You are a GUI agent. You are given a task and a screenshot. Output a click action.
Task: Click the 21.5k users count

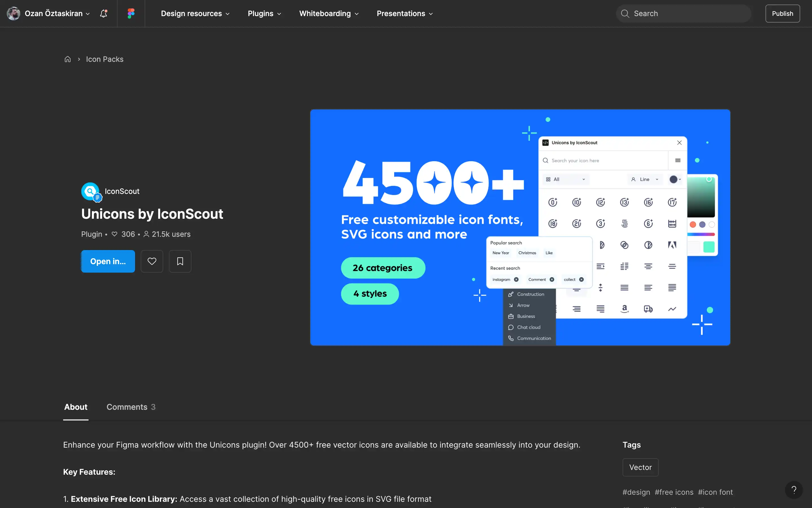pyautogui.click(x=167, y=234)
